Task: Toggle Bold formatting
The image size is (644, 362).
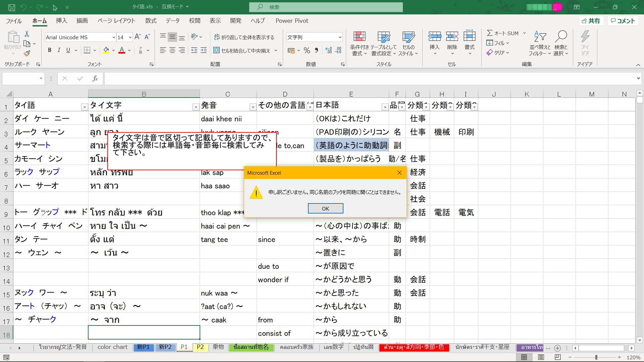Action: pos(50,50)
